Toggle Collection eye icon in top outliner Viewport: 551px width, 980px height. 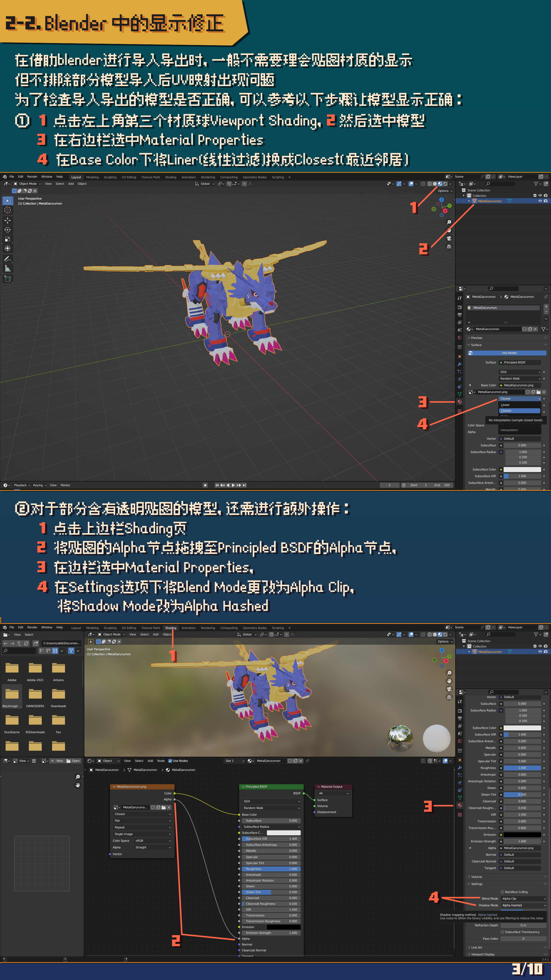click(x=540, y=196)
